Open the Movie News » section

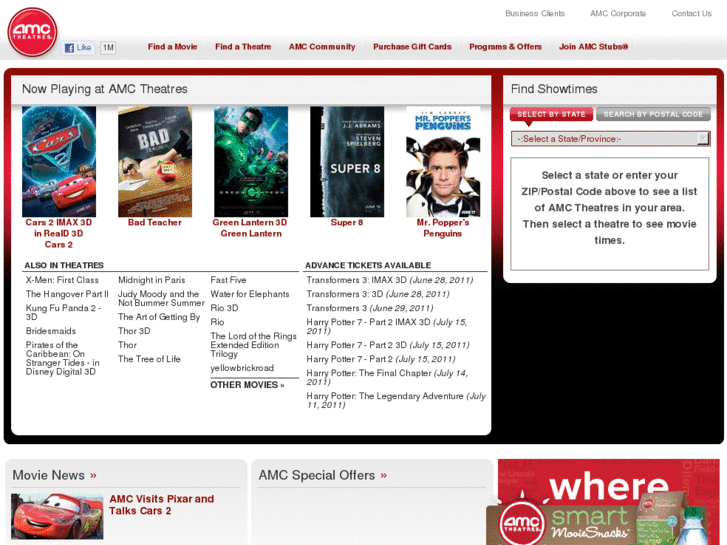(x=55, y=475)
